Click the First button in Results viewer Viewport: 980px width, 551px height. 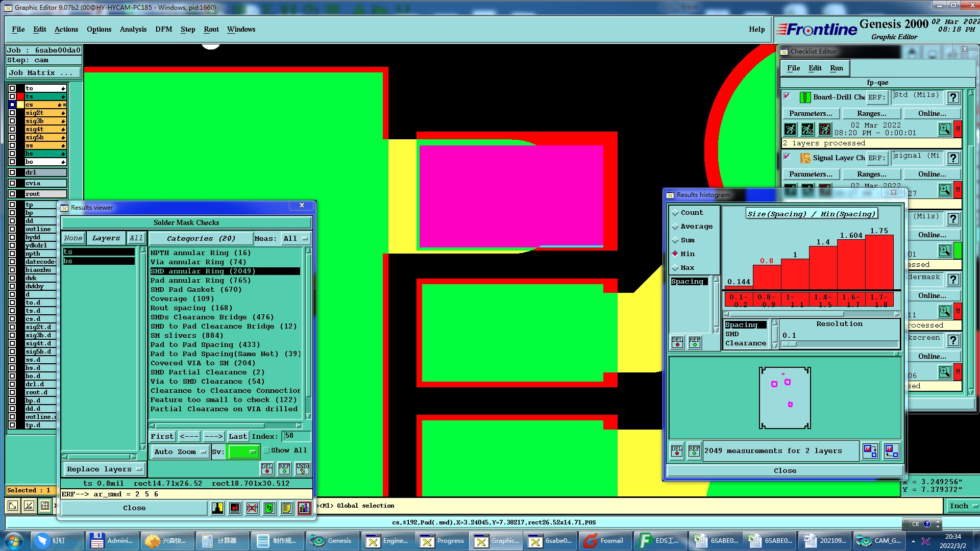tap(162, 437)
